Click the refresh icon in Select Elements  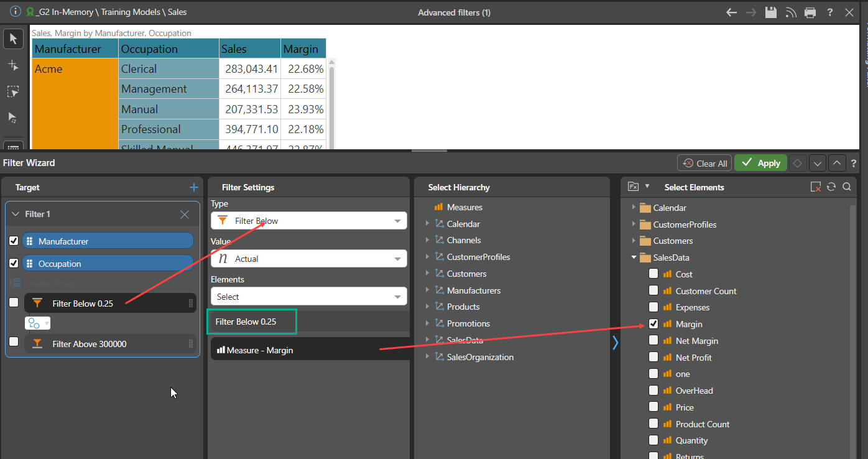(831, 187)
